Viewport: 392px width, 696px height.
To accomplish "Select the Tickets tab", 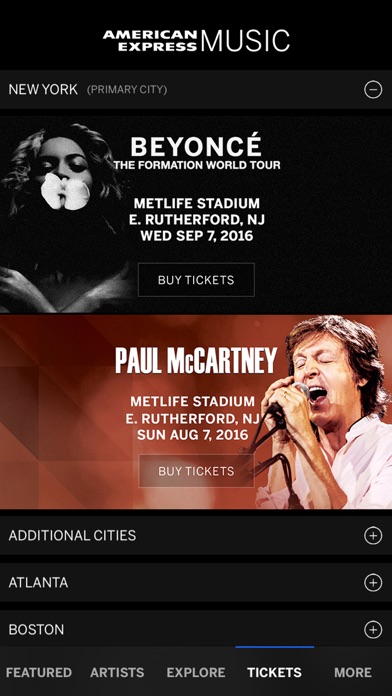I will (x=274, y=672).
